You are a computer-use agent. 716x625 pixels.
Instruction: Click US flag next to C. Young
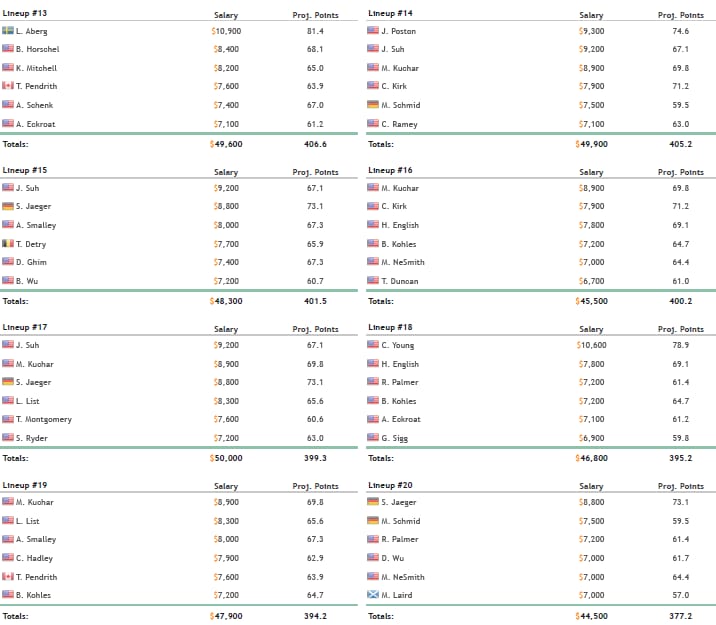pyautogui.click(x=373, y=345)
